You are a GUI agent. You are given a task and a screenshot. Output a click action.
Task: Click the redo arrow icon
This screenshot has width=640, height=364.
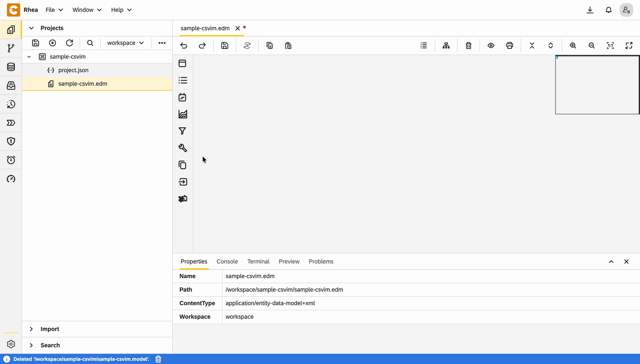(202, 46)
